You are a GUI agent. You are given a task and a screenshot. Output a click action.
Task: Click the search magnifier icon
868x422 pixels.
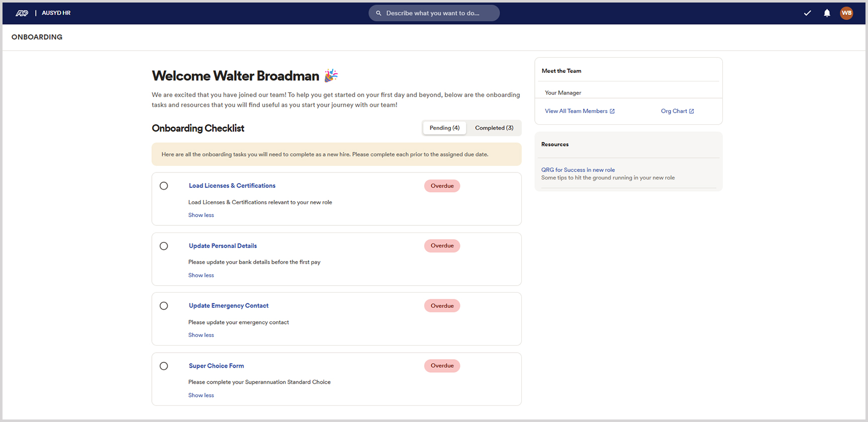click(x=378, y=13)
